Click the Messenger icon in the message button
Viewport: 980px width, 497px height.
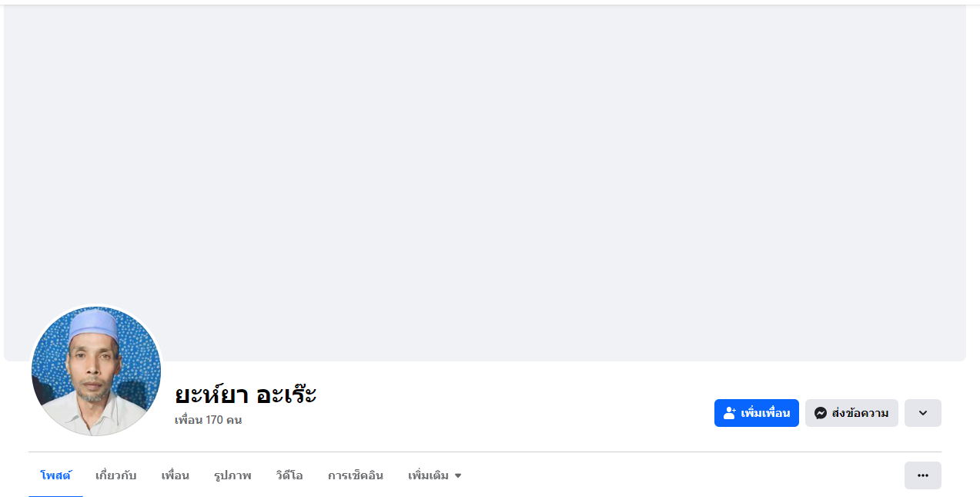tap(821, 413)
